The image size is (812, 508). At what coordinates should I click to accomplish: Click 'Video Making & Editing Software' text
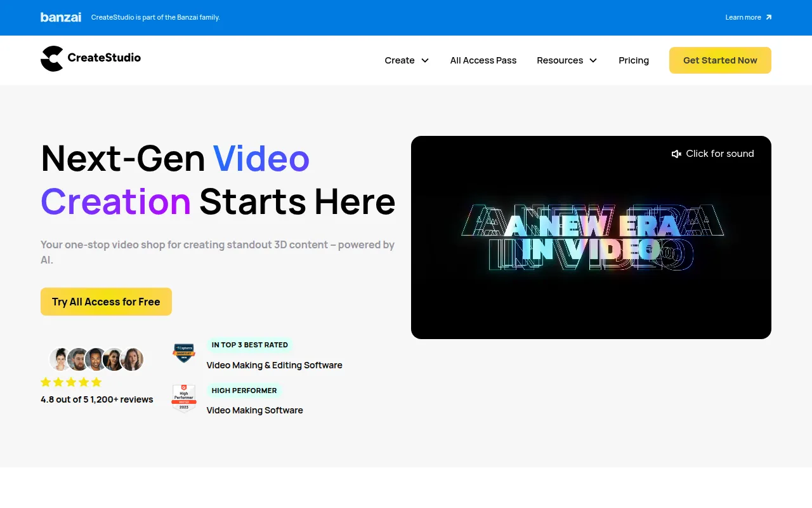[x=274, y=365]
